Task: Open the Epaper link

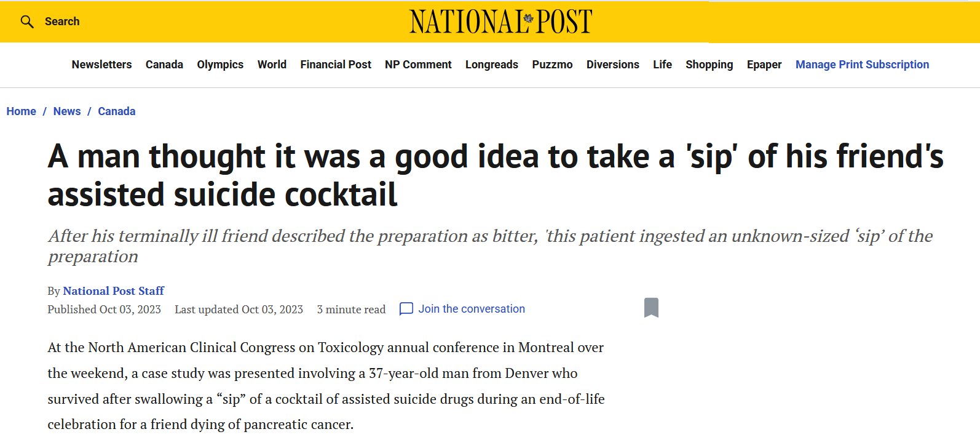Action: (x=764, y=65)
